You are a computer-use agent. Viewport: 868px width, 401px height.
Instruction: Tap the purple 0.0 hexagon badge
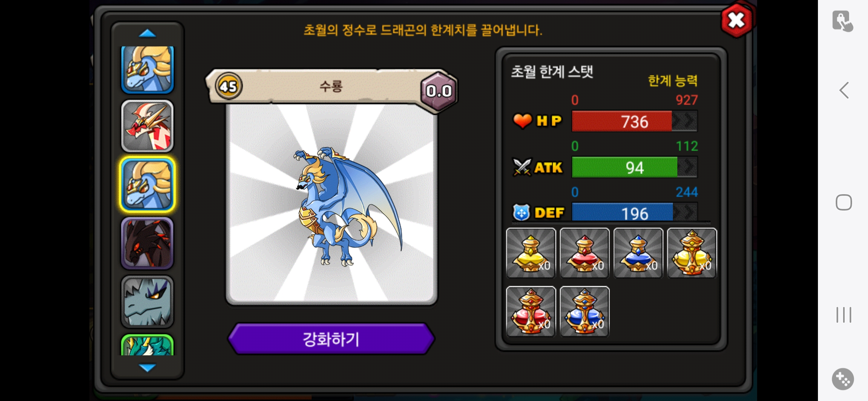coord(438,91)
